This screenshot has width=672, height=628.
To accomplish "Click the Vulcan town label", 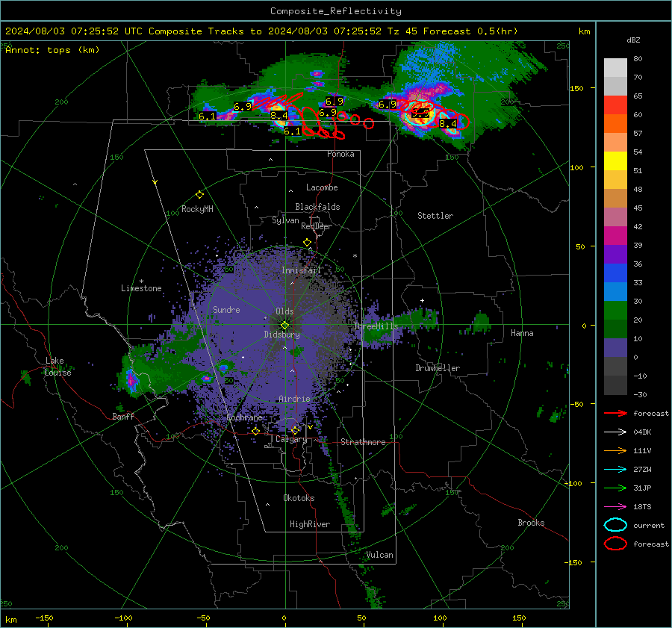I will tap(380, 555).
